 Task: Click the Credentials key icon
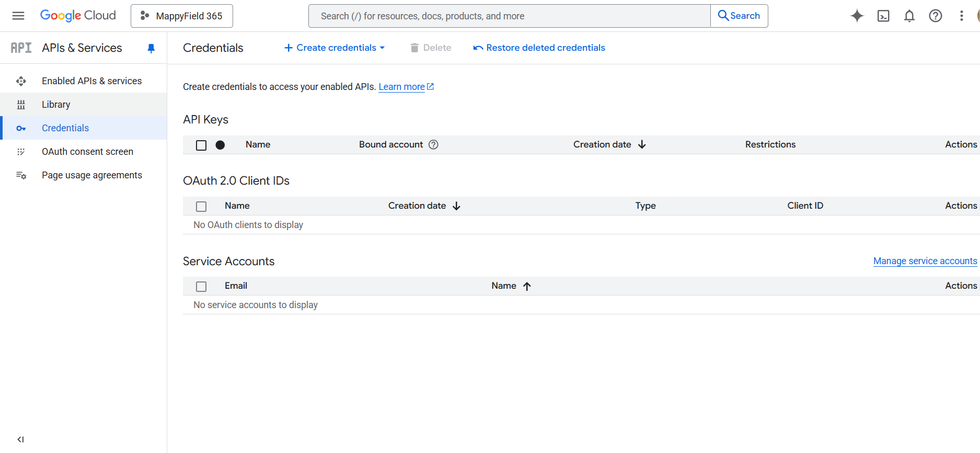(x=21, y=128)
